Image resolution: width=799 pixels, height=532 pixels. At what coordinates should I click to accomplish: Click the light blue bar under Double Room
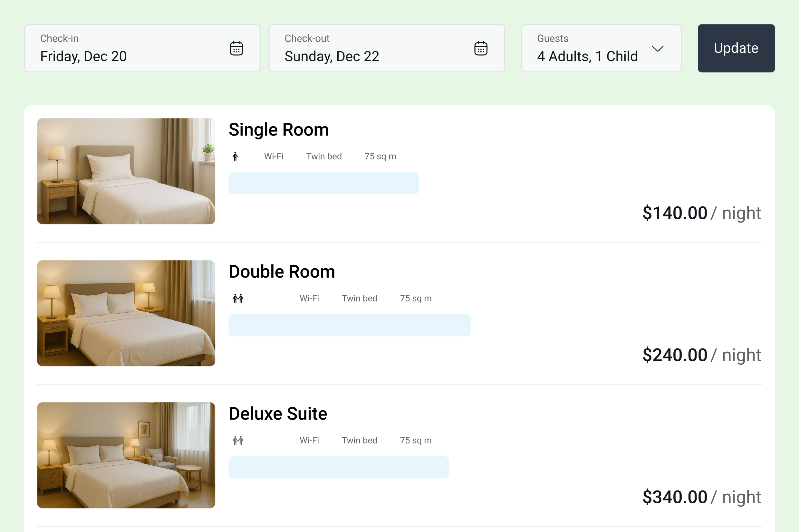[350, 325]
